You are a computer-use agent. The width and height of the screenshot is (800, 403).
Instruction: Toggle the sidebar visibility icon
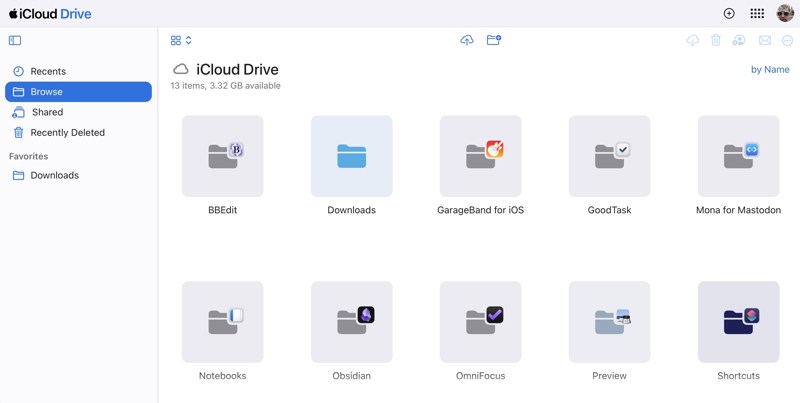[15, 40]
